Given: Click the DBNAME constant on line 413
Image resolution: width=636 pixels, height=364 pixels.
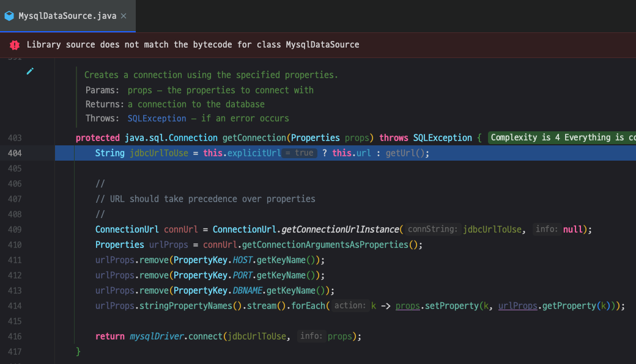Looking at the screenshot, I should point(247,291).
